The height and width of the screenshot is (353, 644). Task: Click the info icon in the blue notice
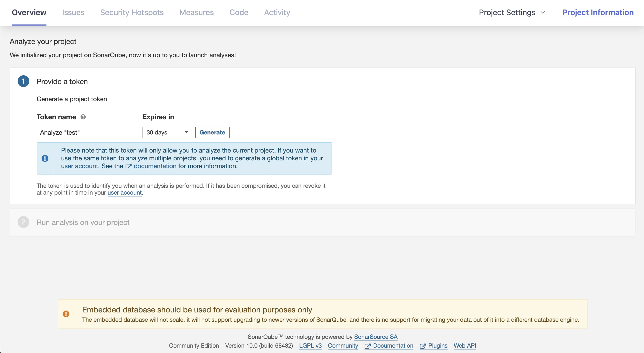click(45, 158)
